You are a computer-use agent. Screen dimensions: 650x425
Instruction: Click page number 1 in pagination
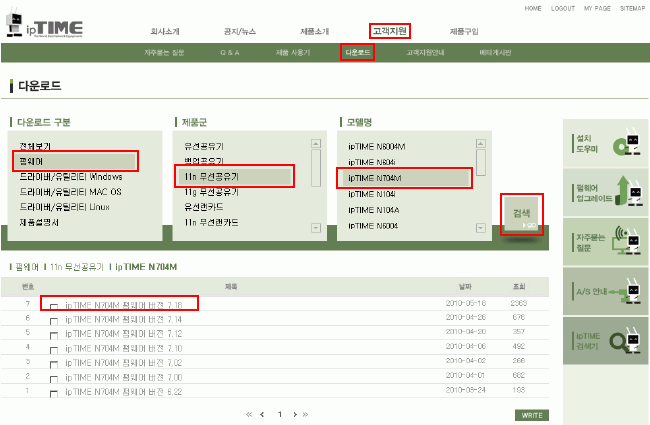[x=280, y=414]
